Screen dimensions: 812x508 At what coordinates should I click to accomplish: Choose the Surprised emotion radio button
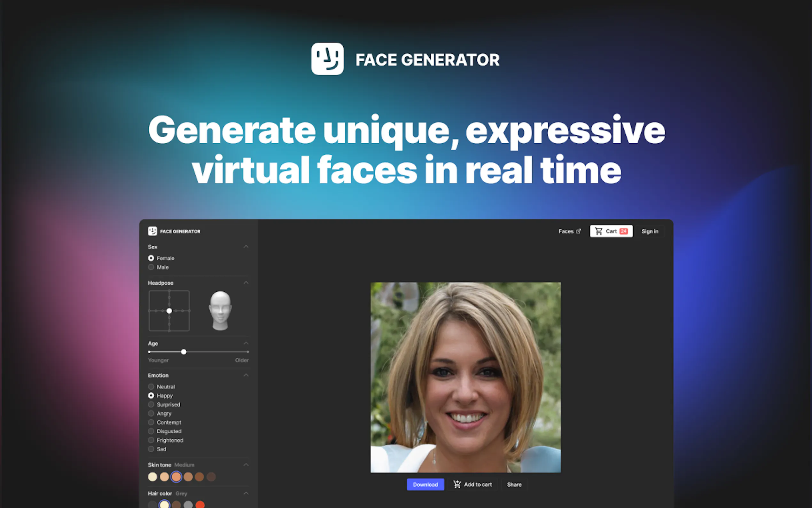point(151,405)
